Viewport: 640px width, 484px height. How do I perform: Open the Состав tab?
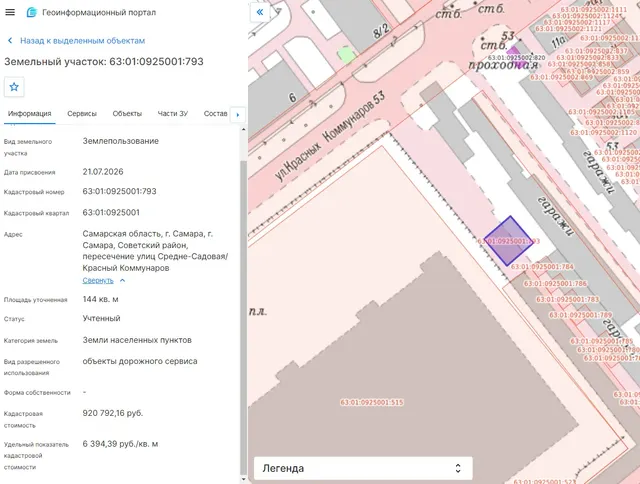click(216, 113)
